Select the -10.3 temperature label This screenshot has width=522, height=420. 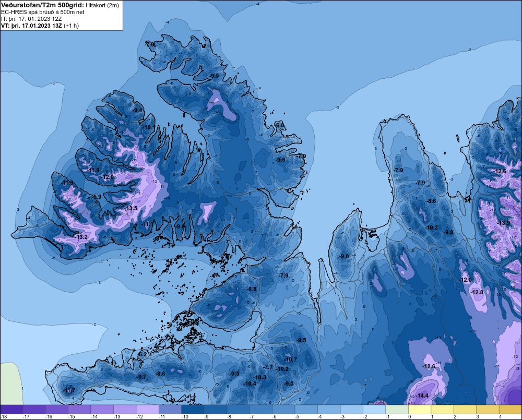[x=259, y=377]
